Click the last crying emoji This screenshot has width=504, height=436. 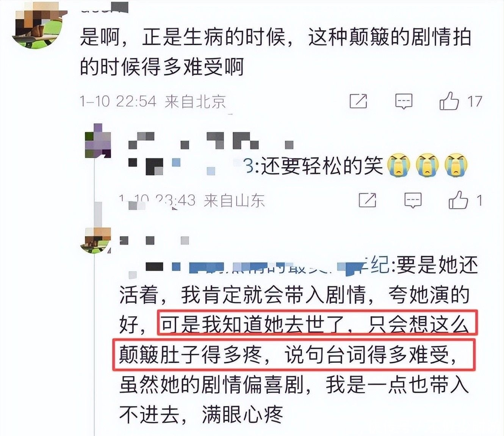(456, 165)
